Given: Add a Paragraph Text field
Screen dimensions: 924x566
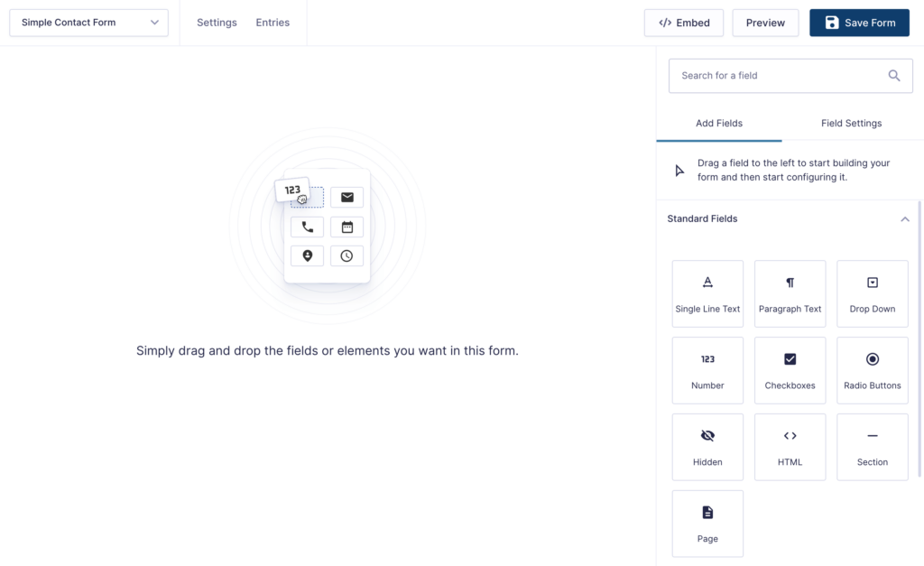Looking at the screenshot, I should 790,293.
